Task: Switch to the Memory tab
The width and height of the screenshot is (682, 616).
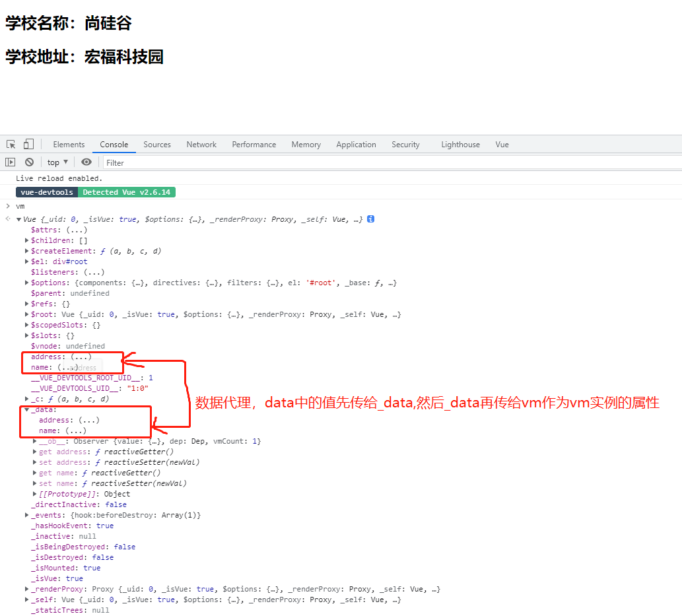Action: (x=306, y=145)
